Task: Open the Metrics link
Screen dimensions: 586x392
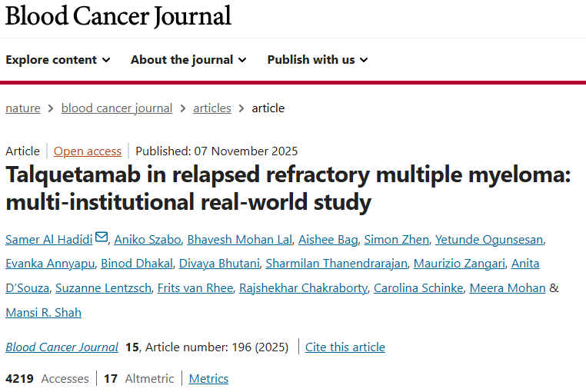Action: pyautogui.click(x=208, y=379)
